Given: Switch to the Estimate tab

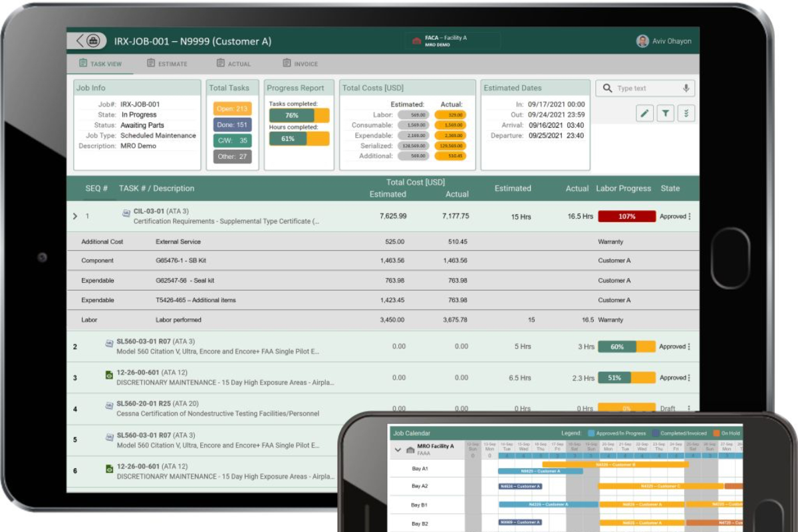Looking at the screenshot, I should (167, 64).
